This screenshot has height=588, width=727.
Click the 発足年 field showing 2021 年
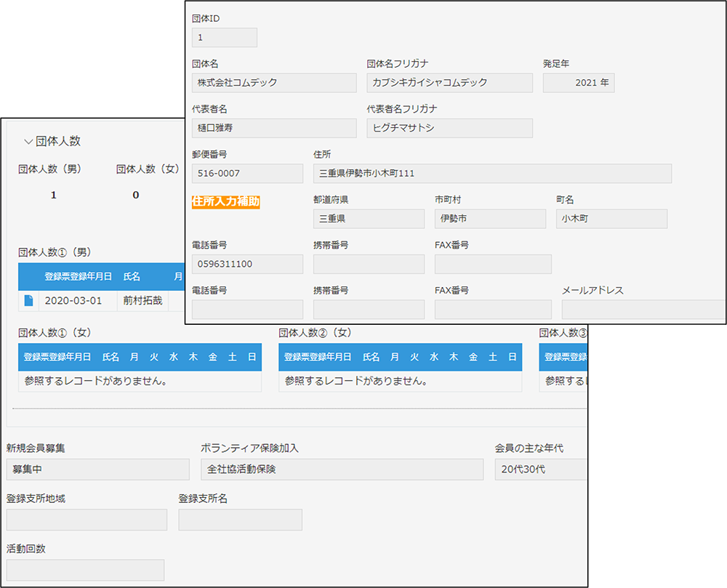[x=579, y=83]
